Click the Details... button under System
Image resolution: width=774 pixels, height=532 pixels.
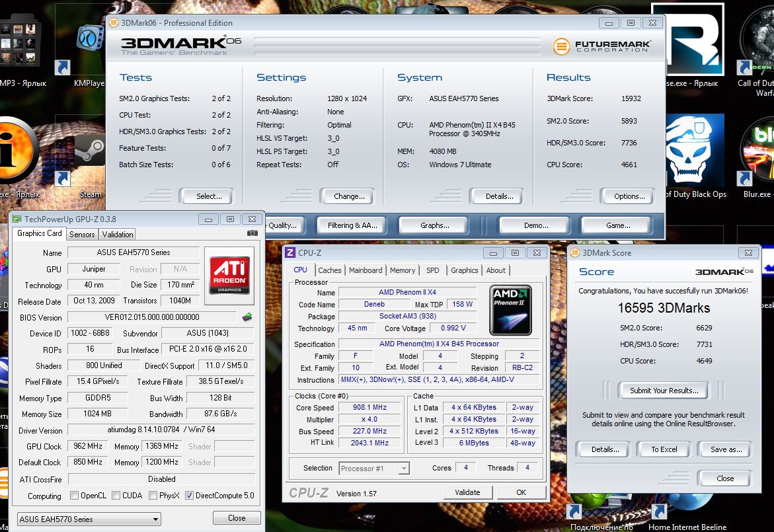point(496,196)
